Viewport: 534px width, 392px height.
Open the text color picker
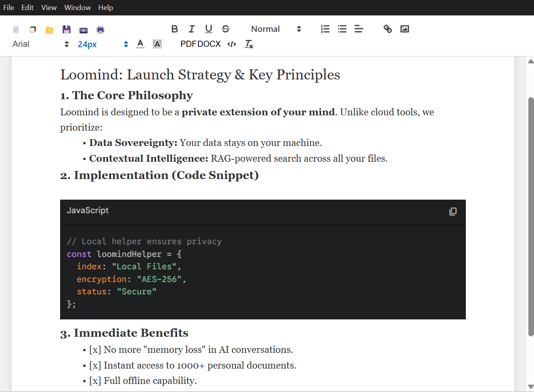(x=140, y=44)
